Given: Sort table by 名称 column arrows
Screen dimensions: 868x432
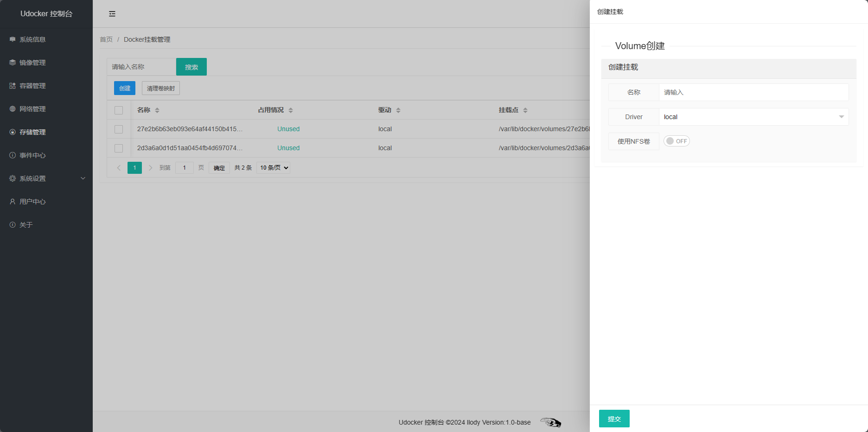Looking at the screenshot, I should tap(157, 110).
